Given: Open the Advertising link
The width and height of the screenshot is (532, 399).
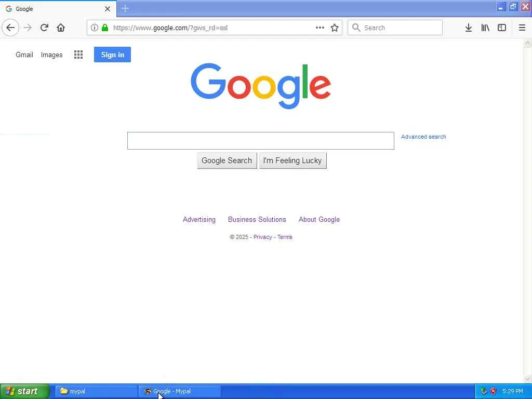Looking at the screenshot, I should (199, 220).
